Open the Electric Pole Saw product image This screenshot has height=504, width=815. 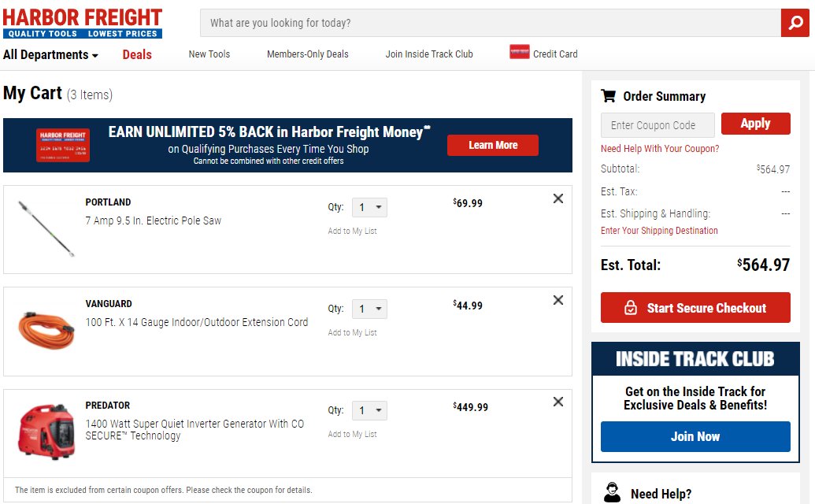pos(46,228)
